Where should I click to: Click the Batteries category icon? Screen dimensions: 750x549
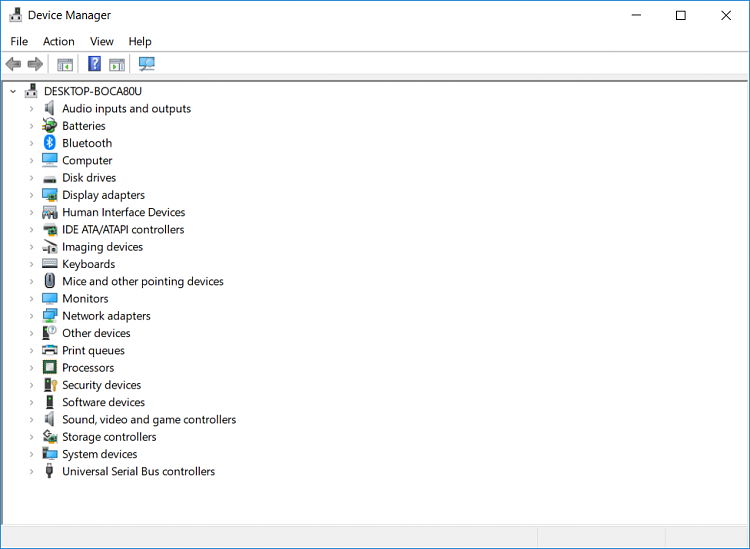[x=50, y=126]
